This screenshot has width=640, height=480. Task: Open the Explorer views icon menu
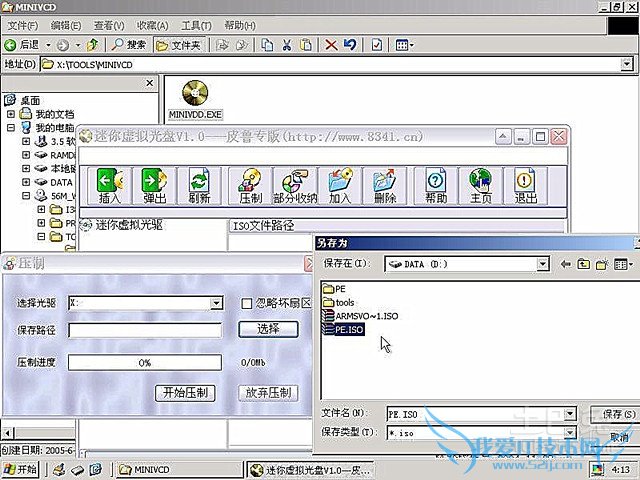pyautogui.click(x=404, y=45)
